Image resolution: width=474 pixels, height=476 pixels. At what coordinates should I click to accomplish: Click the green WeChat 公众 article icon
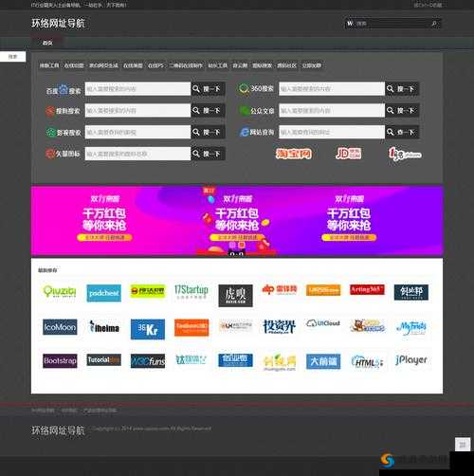[x=244, y=111]
